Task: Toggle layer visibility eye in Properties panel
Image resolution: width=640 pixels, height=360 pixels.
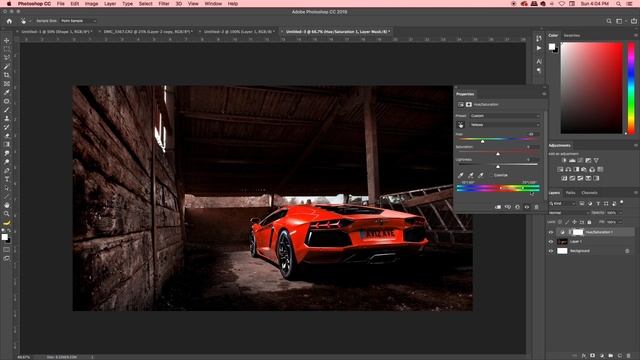Action: click(527, 207)
